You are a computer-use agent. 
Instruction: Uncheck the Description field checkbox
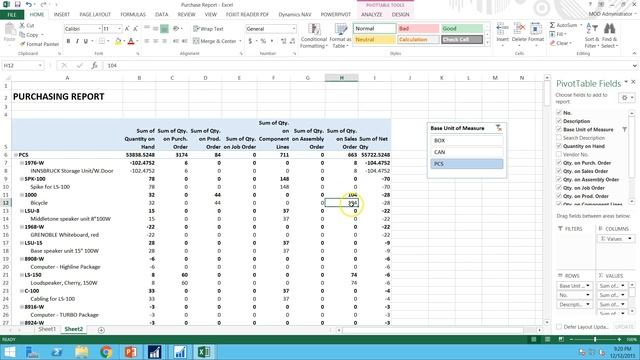pyautogui.click(x=559, y=121)
